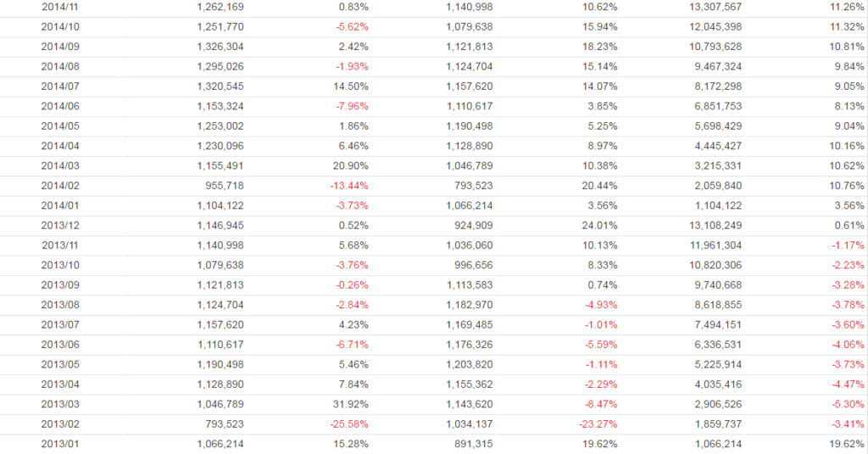Screen dimensions: 868x454
Task: Select the -1.93% change in 2014/08 row
Action: (352, 66)
